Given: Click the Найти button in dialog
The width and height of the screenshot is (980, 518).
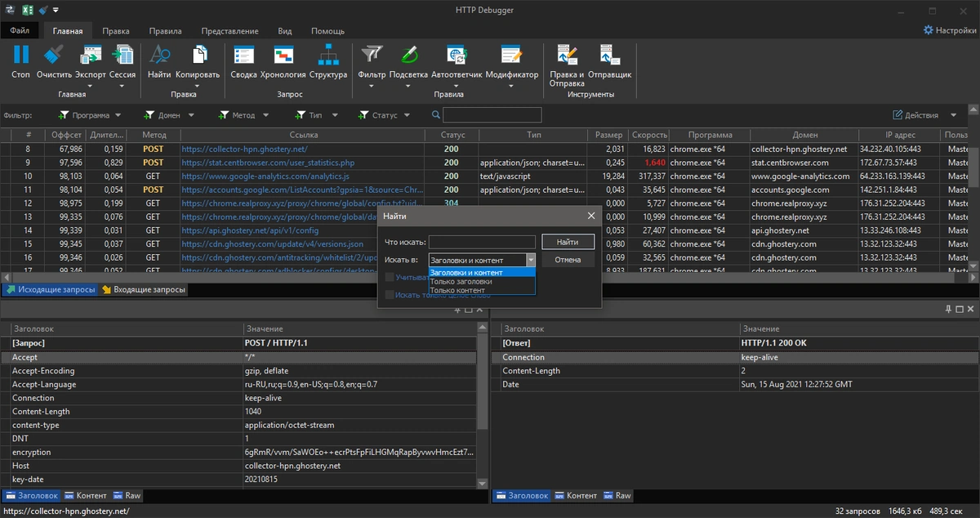Looking at the screenshot, I should tap(568, 242).
